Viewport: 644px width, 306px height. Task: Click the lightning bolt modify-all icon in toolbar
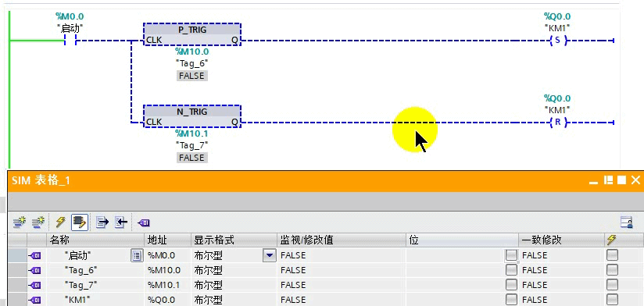click(60, 222)
